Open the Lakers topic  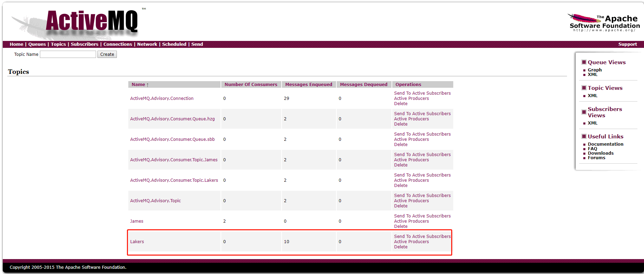137,242
